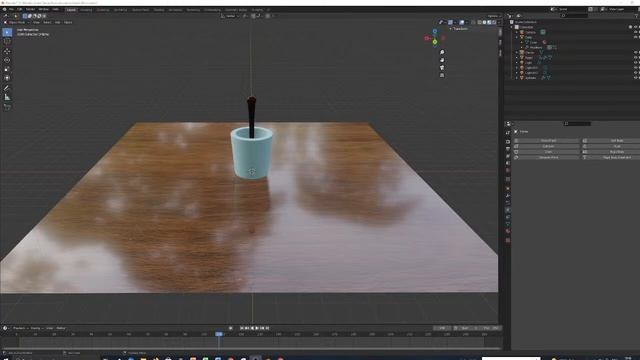Select the Scale tool
This screenshot has height=360, width=640.
click(7, 69)
